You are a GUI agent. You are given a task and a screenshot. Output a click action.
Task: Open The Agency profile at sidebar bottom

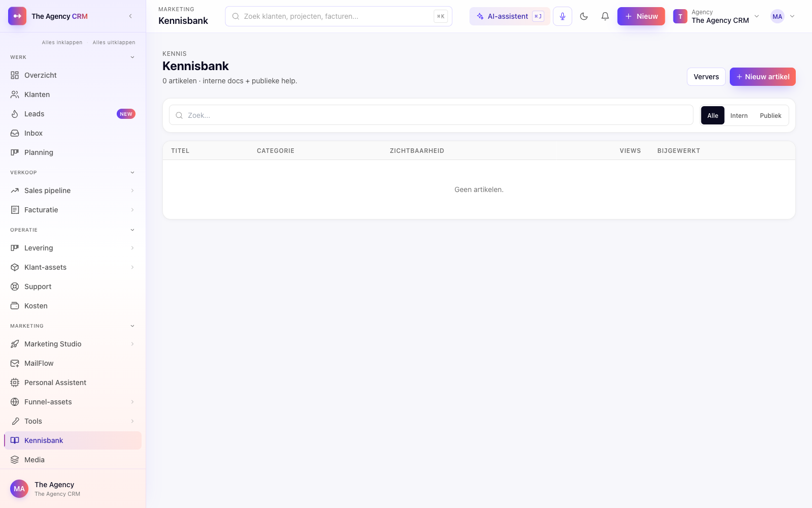pyautogui.click(x=73, y=489)
